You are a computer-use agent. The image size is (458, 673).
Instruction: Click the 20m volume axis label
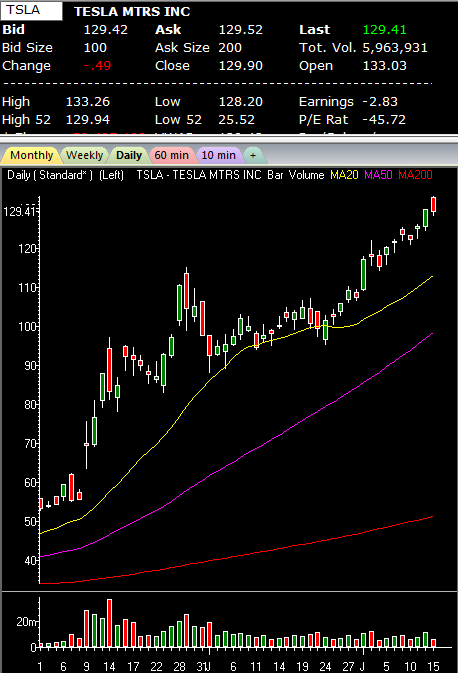tap(26, 621)
